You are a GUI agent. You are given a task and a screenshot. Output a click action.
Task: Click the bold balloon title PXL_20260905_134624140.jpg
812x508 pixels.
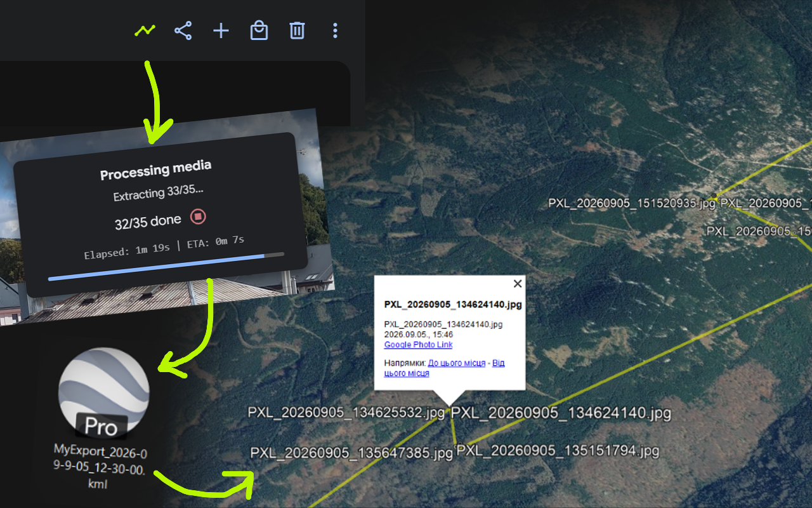[453, 305]
